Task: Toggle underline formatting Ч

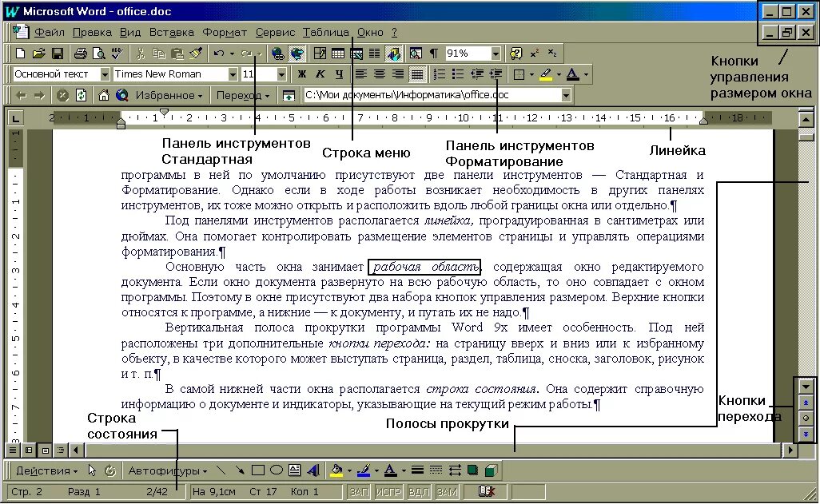Action: pyautogui.click(x=339, y=74)
